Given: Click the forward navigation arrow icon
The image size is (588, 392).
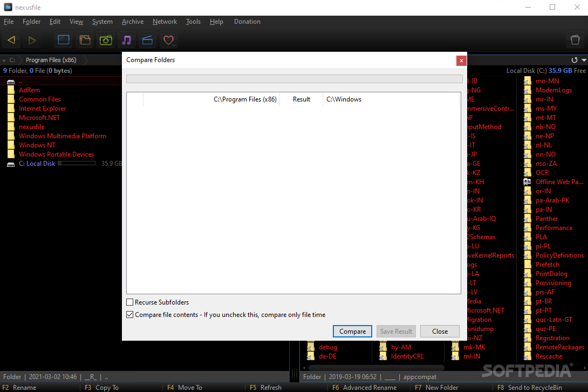Looking at the screenshot, I should pos(32,40).
